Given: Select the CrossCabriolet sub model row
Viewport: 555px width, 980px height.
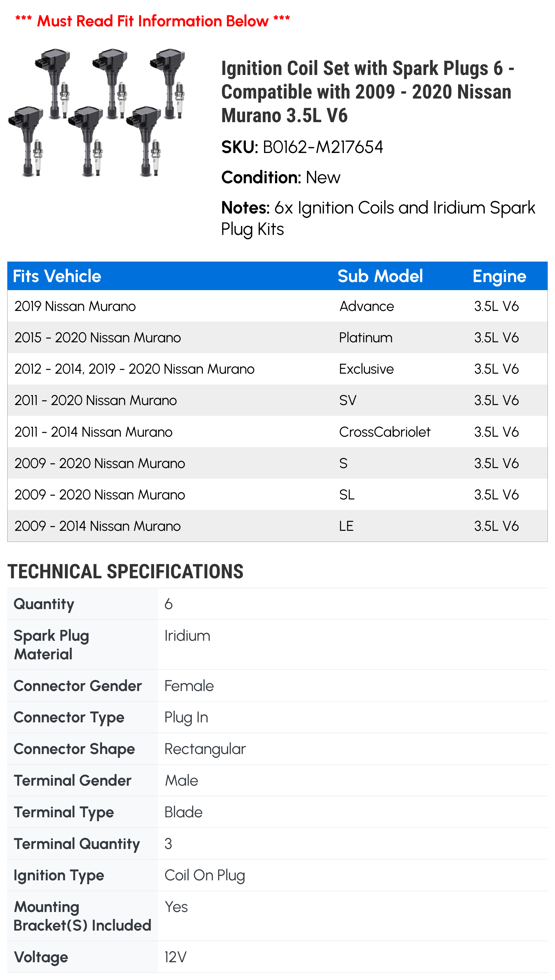Looking at the screenshot, I should point(277,432).
